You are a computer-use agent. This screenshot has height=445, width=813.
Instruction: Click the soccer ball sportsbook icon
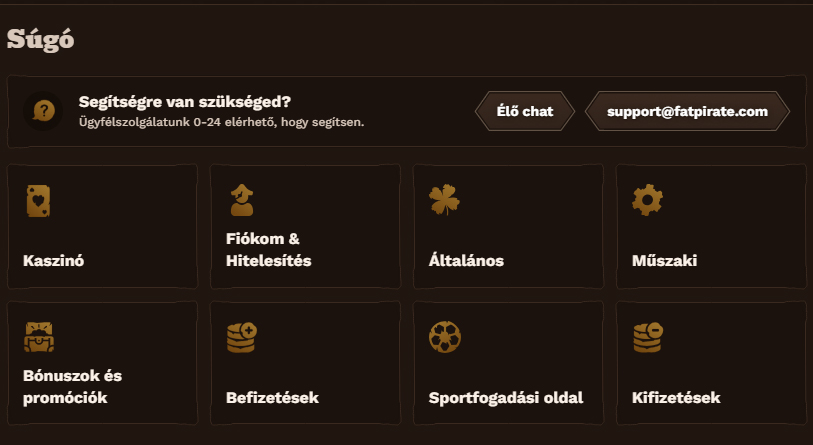pyautogui.click(x=444, y=337)
